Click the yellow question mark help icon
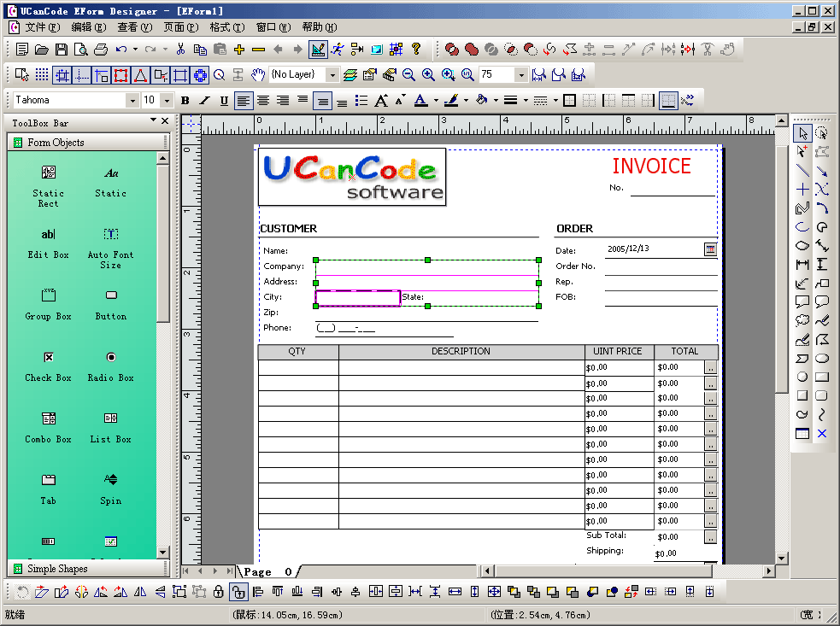Viewport: 840px width, 626px height. point(416,50)
